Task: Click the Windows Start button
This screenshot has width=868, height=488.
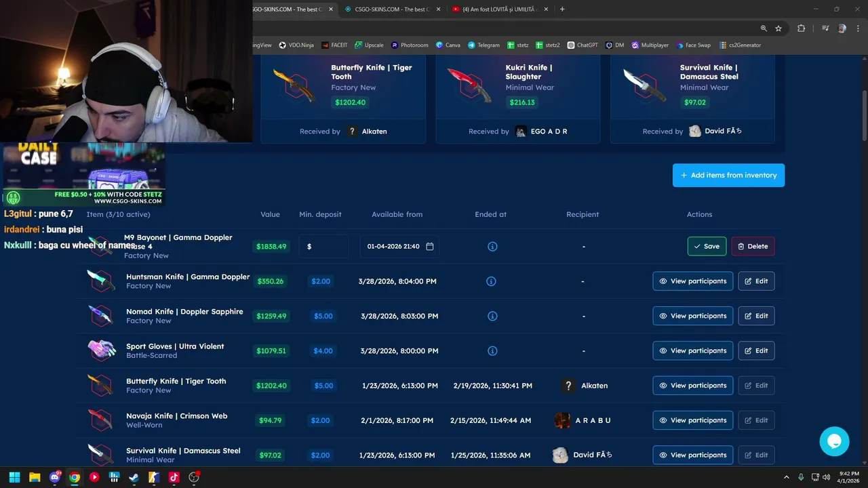Action: (x=15, y=477)
